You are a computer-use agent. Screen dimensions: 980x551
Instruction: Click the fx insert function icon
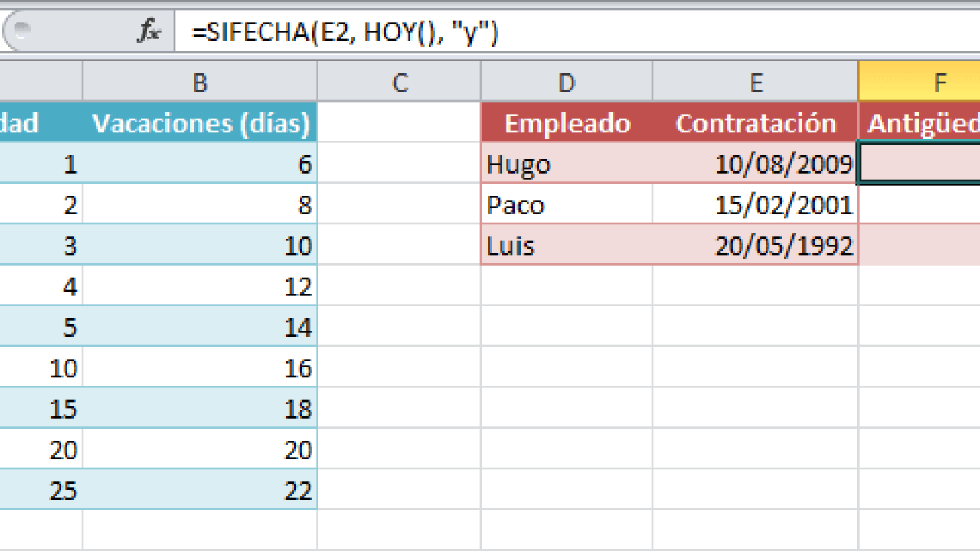(149, 31)
